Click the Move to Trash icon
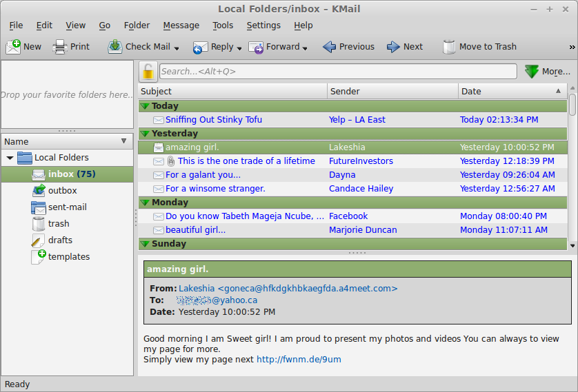The image size is (578, 392). tap(449, 47)
